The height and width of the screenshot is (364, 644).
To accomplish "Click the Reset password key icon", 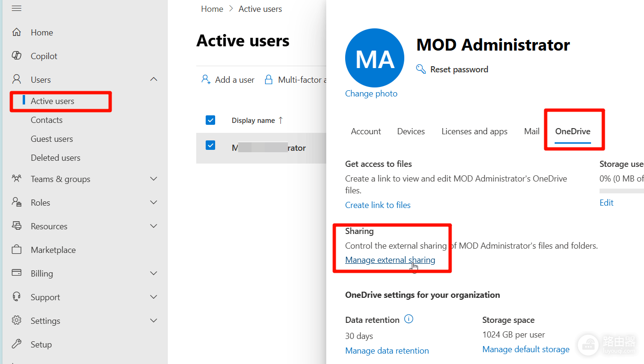I will (x=421, y=69).
